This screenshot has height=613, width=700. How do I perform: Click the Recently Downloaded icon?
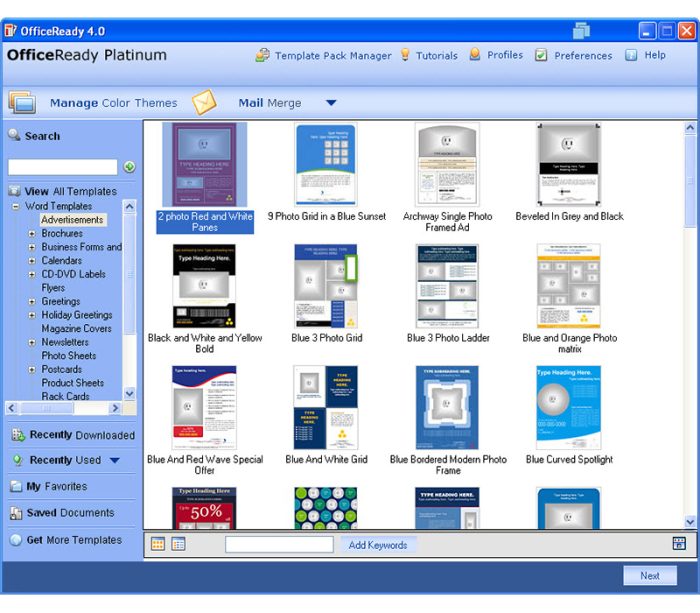18,435
